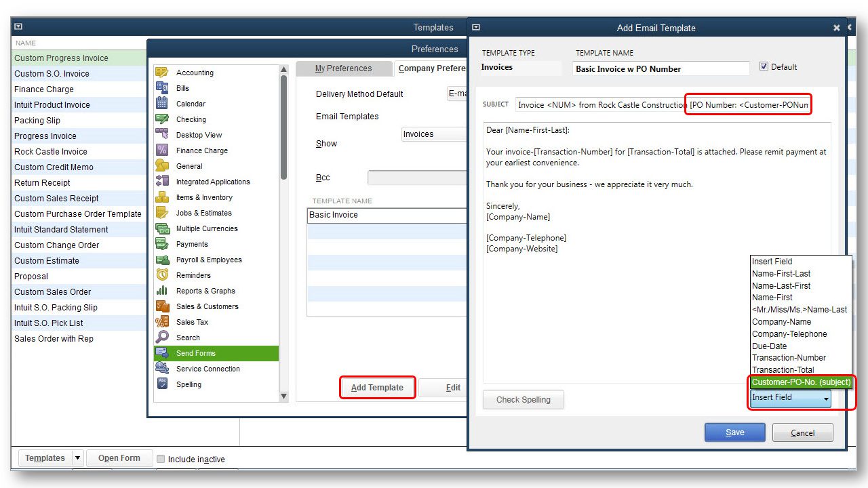Open the Invoices Show dropdown

pyautogui.click(x=434, y=134)
